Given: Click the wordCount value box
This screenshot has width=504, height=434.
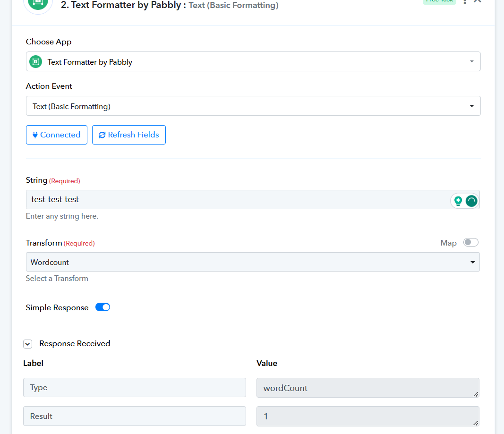Looking at the screenshot, I should point(367,388).
